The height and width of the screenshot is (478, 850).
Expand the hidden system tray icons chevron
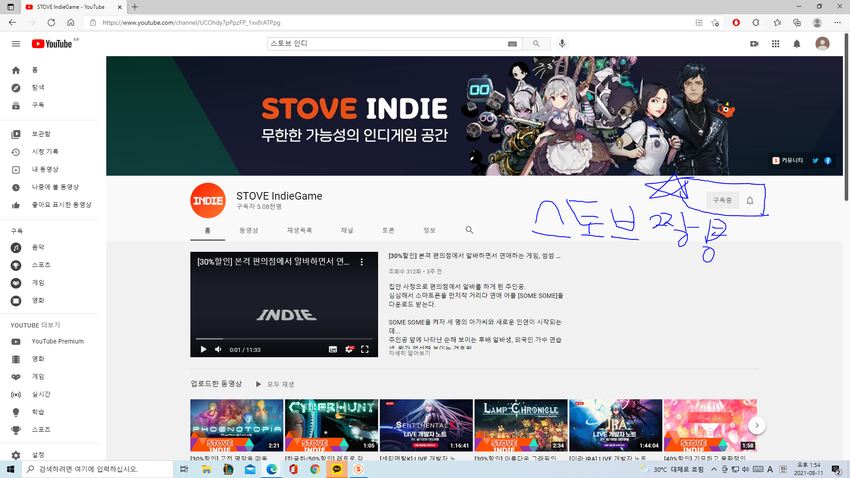tap(714, 469)
